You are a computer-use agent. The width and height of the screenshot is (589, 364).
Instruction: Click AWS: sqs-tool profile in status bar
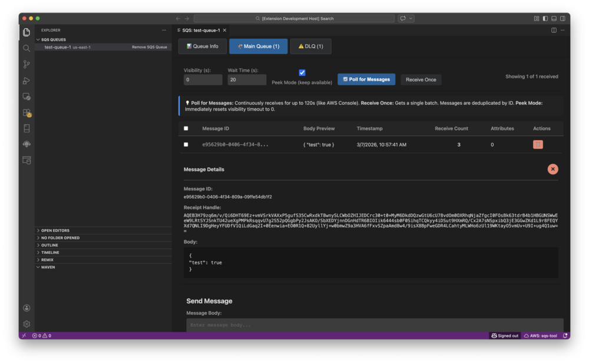541,336
